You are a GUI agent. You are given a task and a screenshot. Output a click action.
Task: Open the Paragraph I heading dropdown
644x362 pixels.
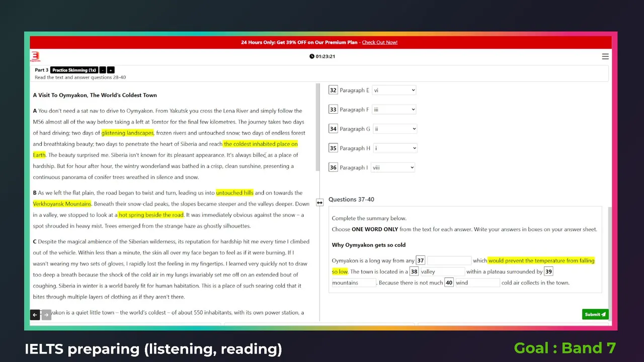click(x=393, y=167)
